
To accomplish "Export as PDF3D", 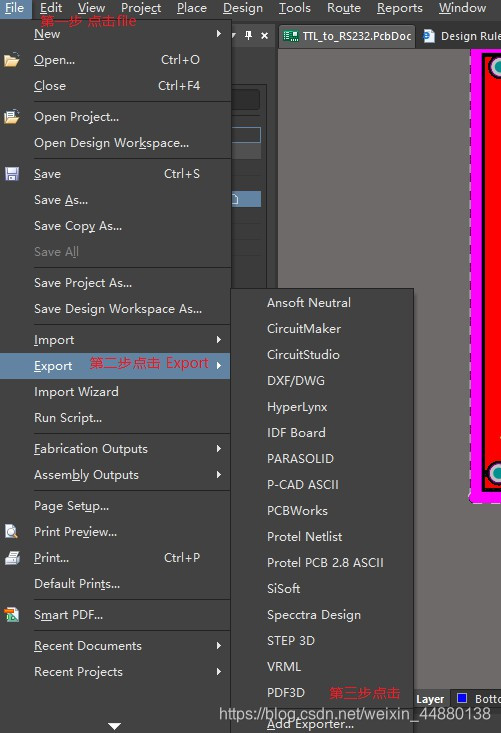I will point(322,693).
